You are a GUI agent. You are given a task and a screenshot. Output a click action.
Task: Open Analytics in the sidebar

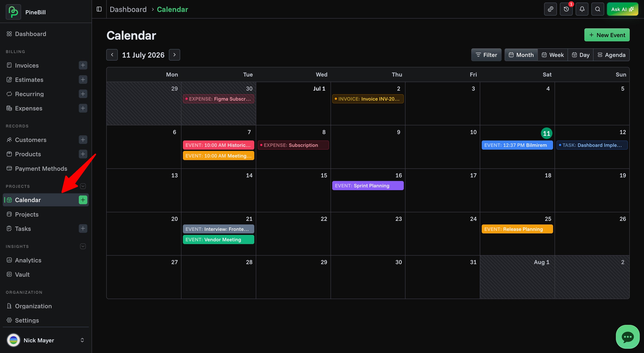coord(46,260)
